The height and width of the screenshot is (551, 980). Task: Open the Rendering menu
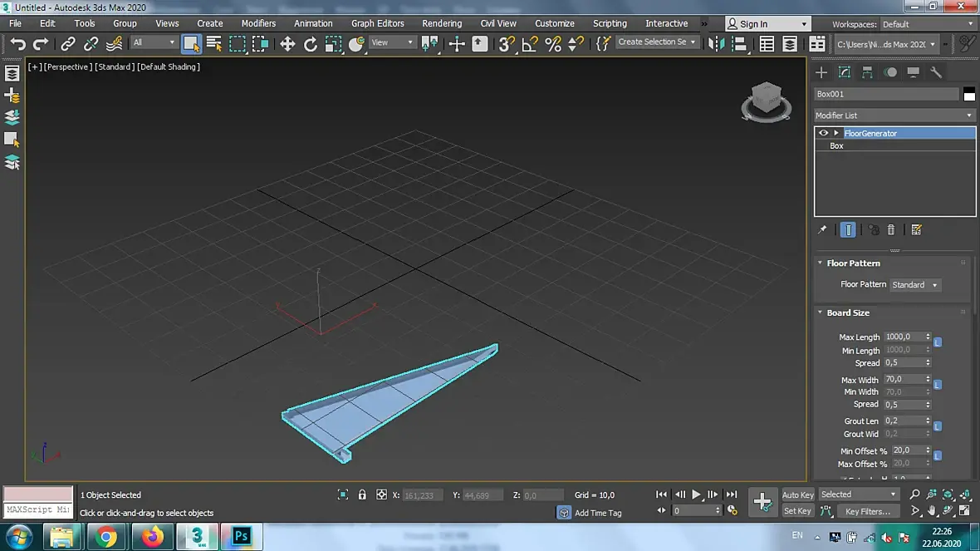point(442,23)
